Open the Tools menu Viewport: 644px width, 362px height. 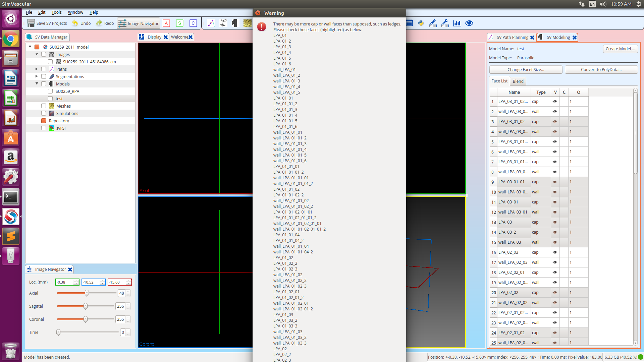(56, 12)
